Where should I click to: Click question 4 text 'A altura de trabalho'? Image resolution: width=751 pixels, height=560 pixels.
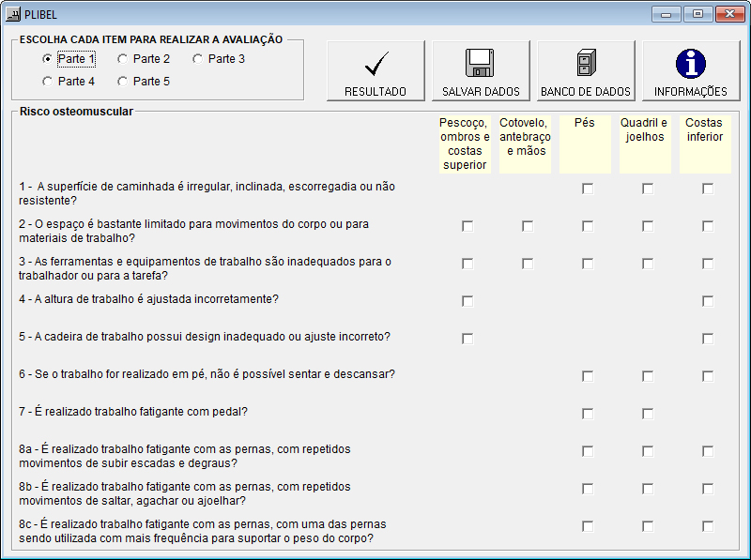84,299
